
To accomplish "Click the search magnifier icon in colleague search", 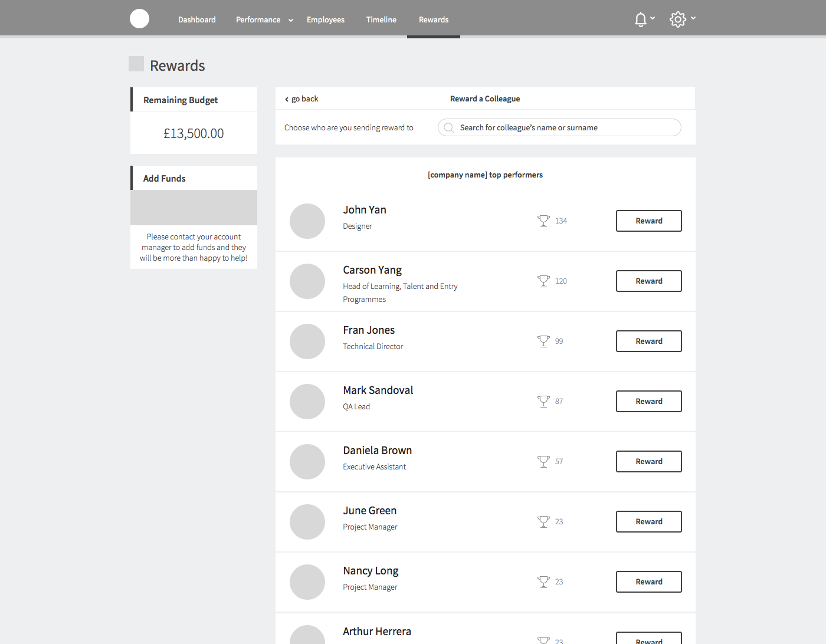I will click(448, 127).
